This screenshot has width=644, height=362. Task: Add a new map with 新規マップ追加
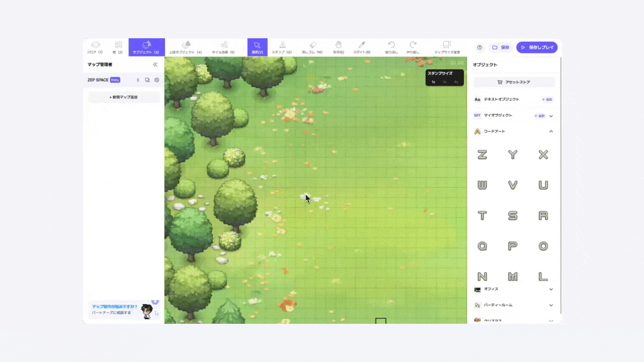(124, 97)
